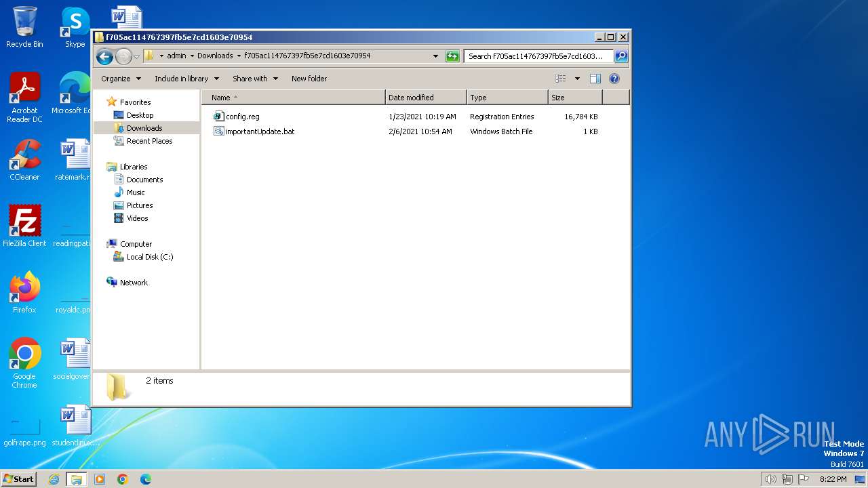868x488 pixels.
Task: Click the Google Chrome desktop icon
Action: (24, 363)
